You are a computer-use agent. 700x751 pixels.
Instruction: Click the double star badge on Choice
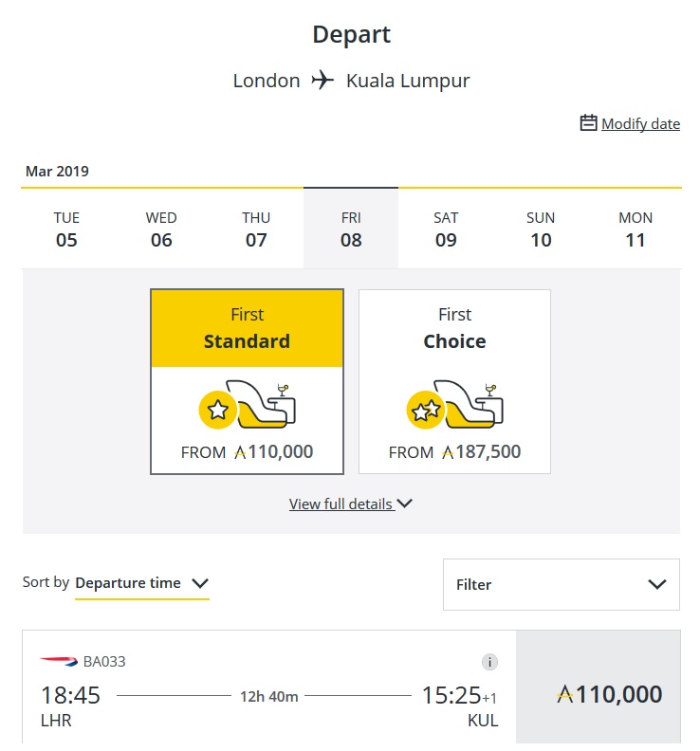click(x=425, y=410)
